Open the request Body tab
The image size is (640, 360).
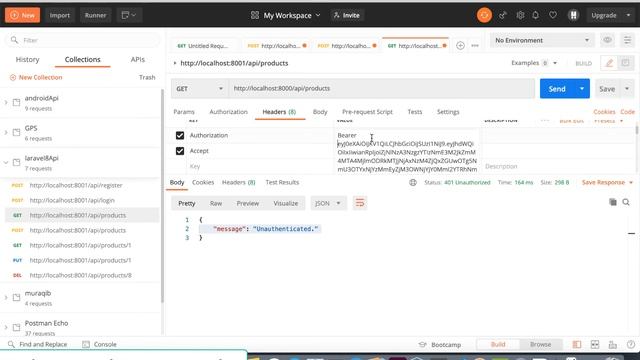tap(320, 112)
